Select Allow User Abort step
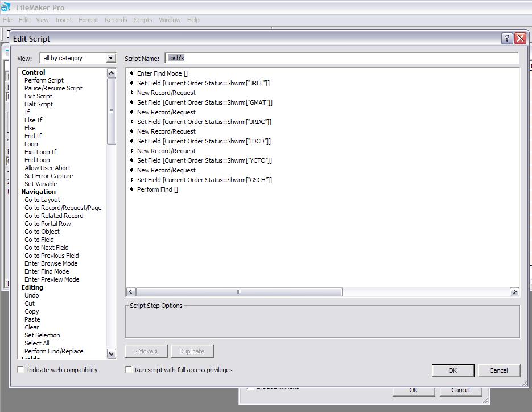The width and height of the screenshot is (532, 412). [47, 168]
